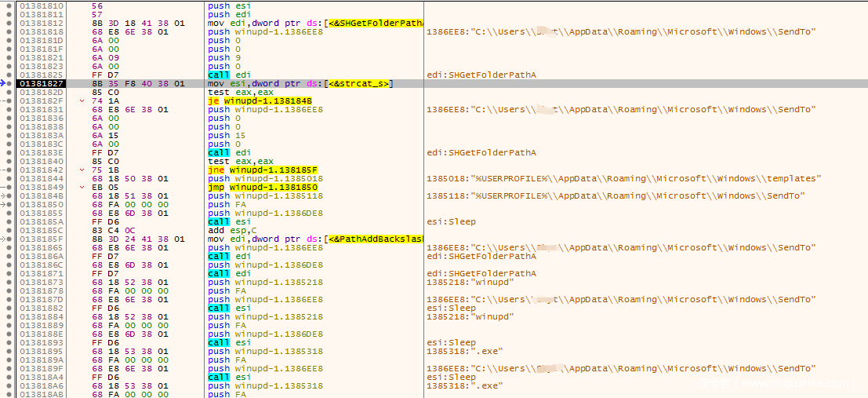The width and height of the screenshot is (868, 398).
Task: Click the EIP arrow at 01381827
Action: pos(5,83)
